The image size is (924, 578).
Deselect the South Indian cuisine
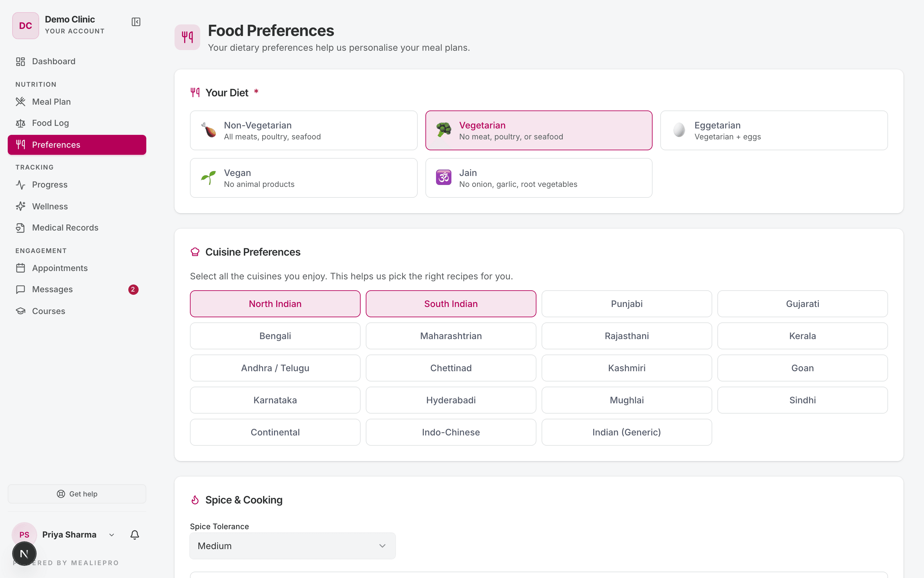click(451, 304)
